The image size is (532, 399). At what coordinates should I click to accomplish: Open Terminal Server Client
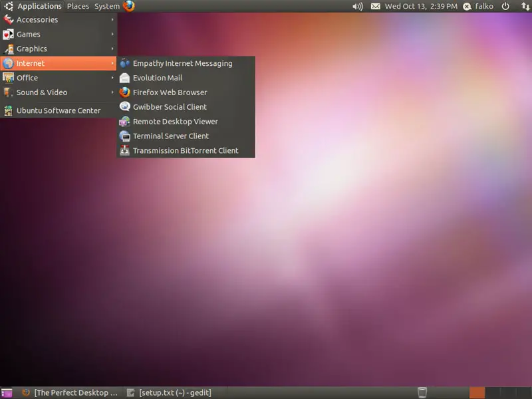tap(186, 136)
